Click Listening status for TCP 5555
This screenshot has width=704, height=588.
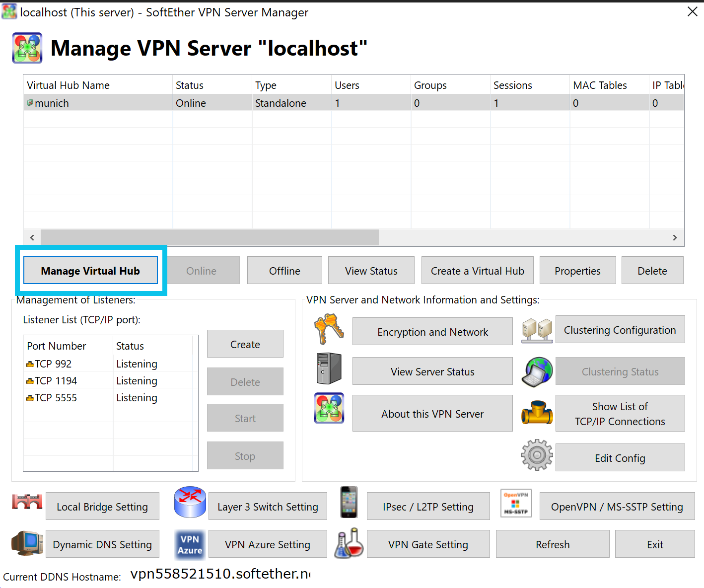[x=137, y=398]
